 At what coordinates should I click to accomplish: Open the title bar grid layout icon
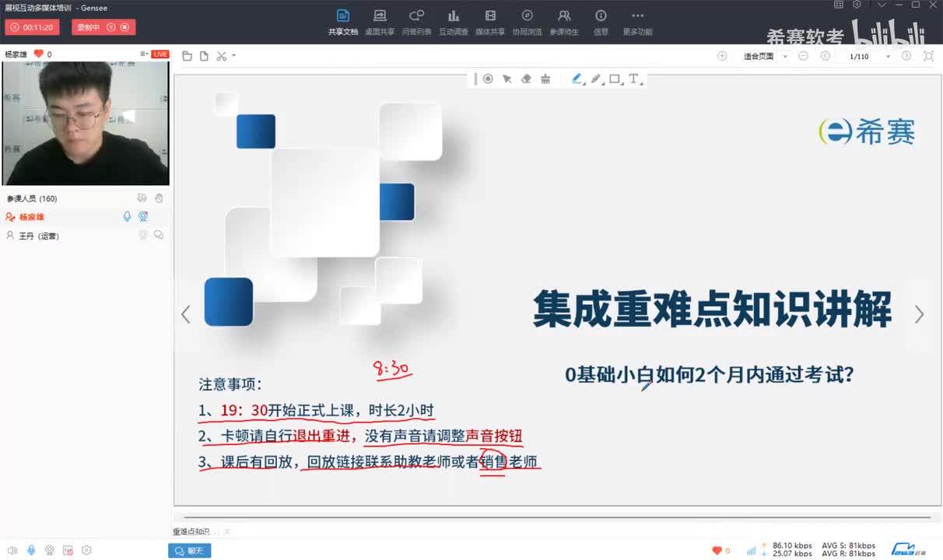click(838, 5)
